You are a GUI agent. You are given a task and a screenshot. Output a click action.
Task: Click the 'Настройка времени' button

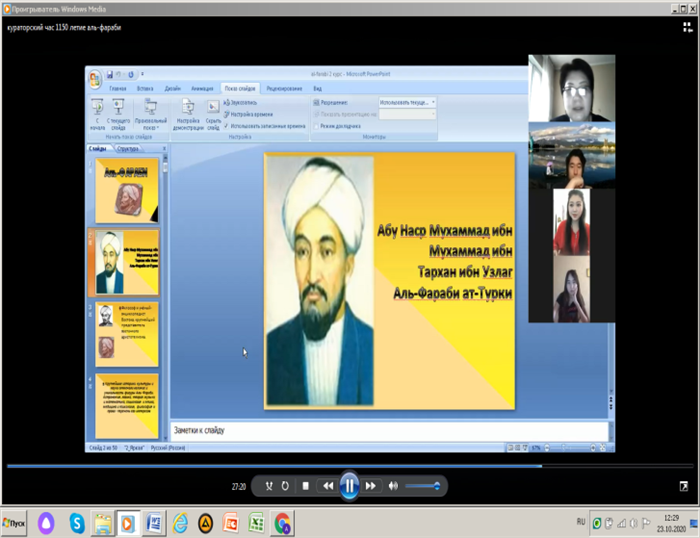pyautogui.click(x=250, y=114)
